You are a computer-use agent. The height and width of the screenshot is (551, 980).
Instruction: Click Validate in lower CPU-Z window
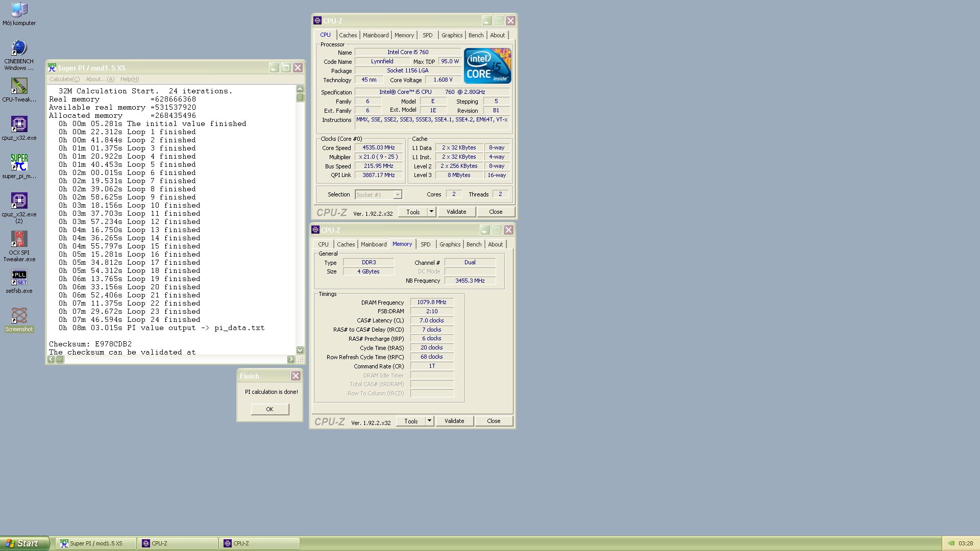click(x=454, y=421)
